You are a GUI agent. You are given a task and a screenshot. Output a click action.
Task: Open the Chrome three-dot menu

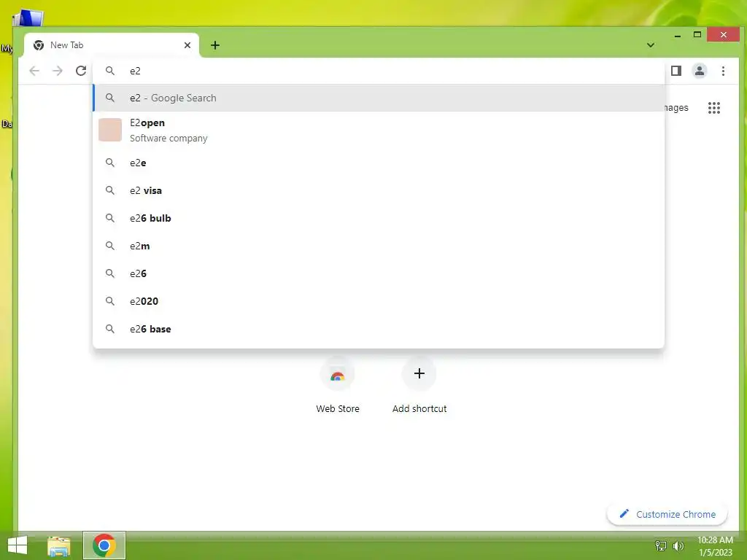coord(723,71)
